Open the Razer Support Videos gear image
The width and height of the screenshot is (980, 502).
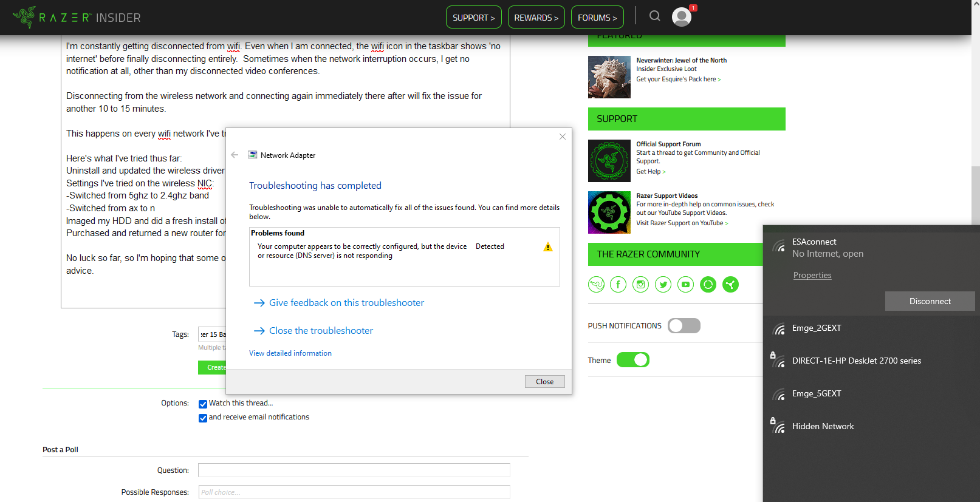tap(609, 212)
